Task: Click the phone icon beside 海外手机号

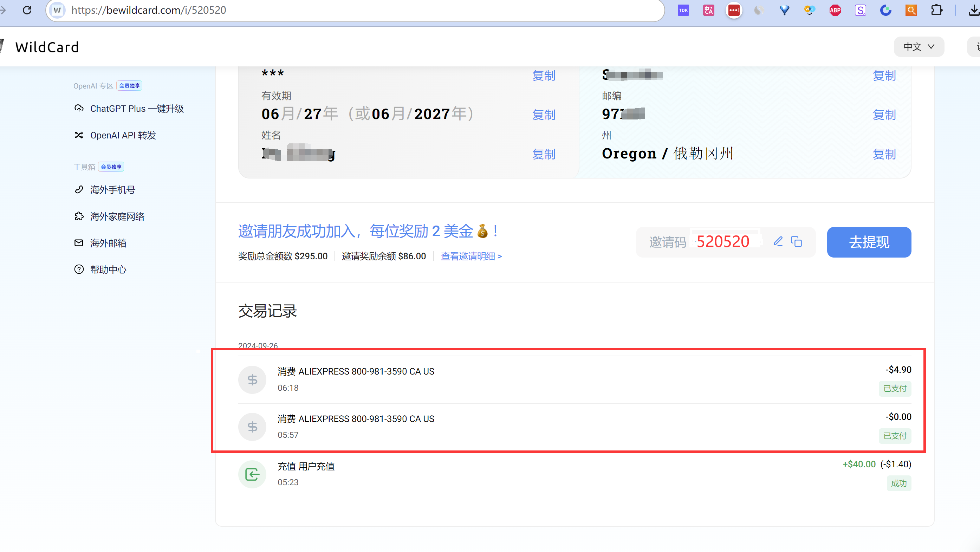Action: [x=79, y=189]
